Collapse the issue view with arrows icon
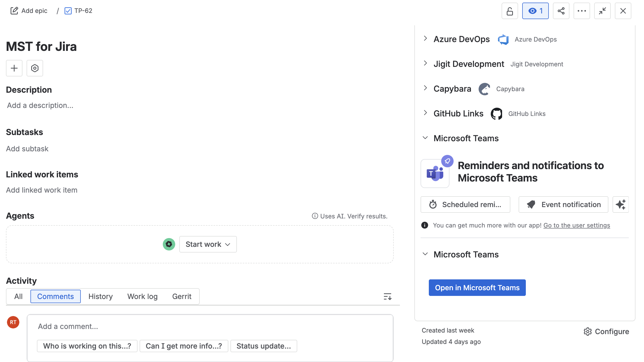Image resolution: width=644 pixels, height=362 pixels. 602,11
